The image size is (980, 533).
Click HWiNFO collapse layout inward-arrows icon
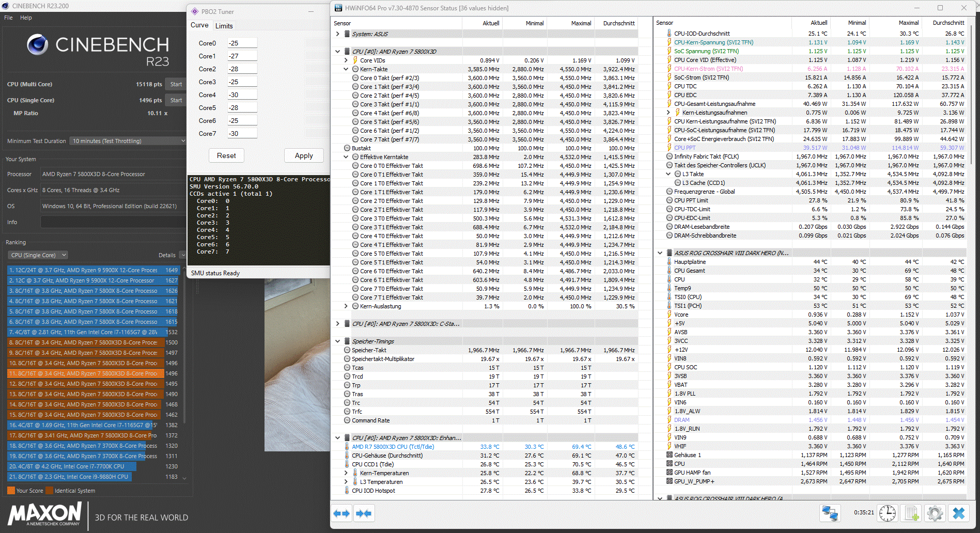point(364,513)
